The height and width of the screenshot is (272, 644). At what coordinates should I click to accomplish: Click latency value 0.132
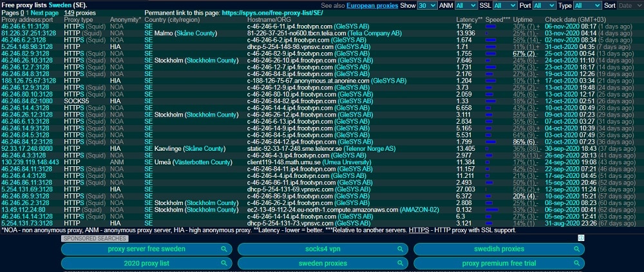(464, 209)
